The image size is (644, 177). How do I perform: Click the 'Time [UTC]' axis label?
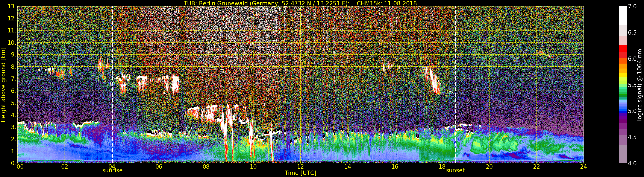(x=300, y=173)
